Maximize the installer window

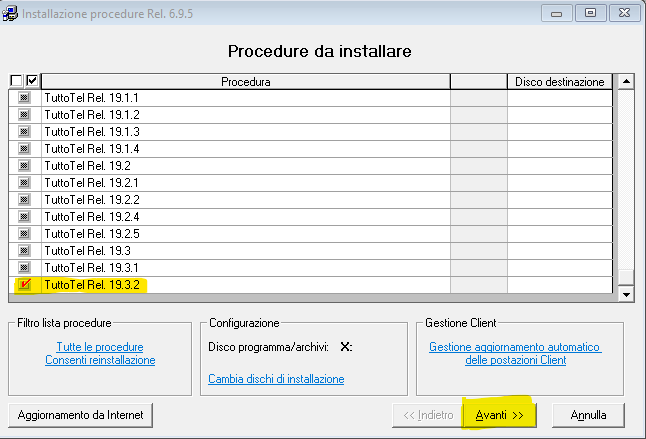(590, 14)
